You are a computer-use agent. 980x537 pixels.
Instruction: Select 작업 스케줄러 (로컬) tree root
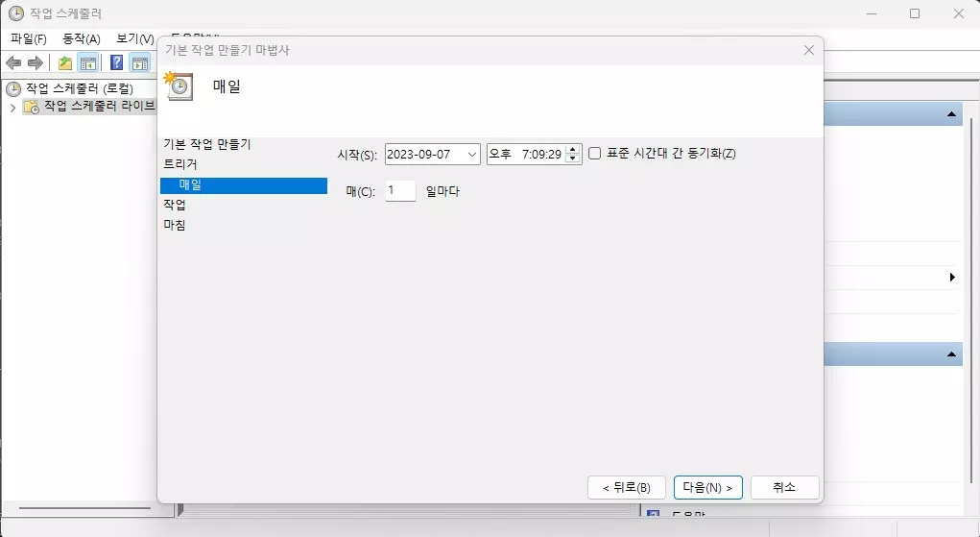80,89
